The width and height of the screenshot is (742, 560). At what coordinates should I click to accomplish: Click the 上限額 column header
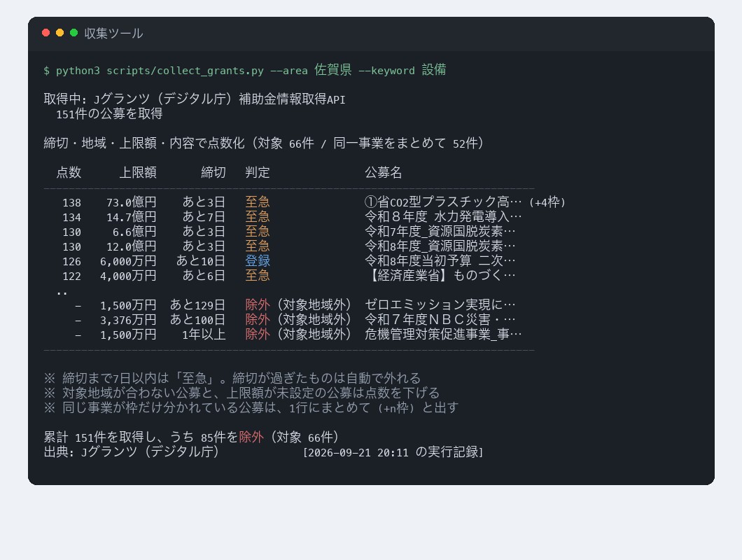[x=138, y=172]
